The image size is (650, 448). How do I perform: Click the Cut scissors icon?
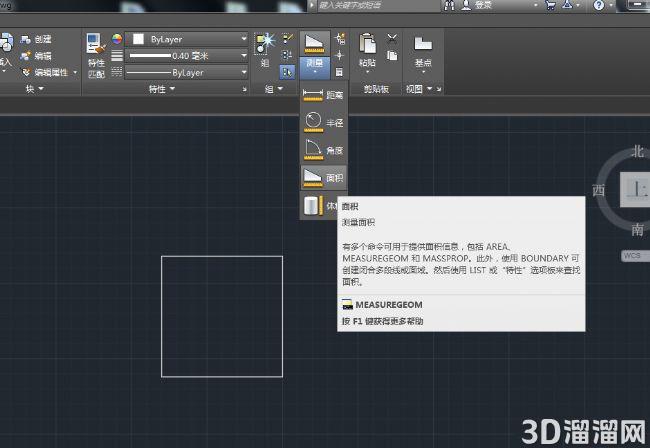(x=392, y=39)
